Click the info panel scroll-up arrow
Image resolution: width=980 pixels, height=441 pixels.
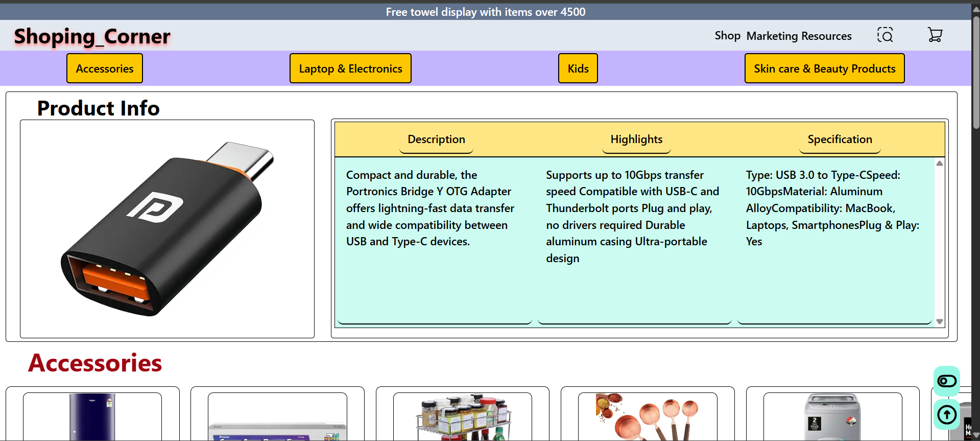(939, 164)
